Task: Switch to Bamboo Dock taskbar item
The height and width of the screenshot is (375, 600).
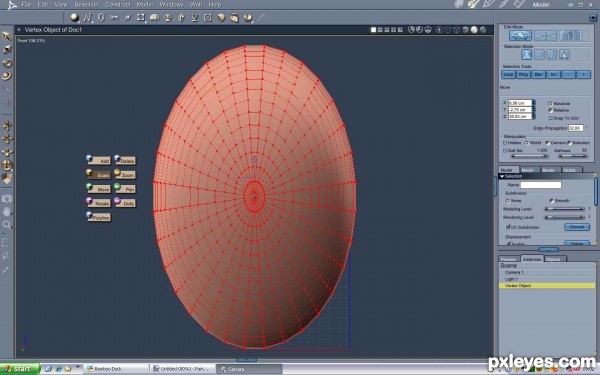Action: coord(116,369)
